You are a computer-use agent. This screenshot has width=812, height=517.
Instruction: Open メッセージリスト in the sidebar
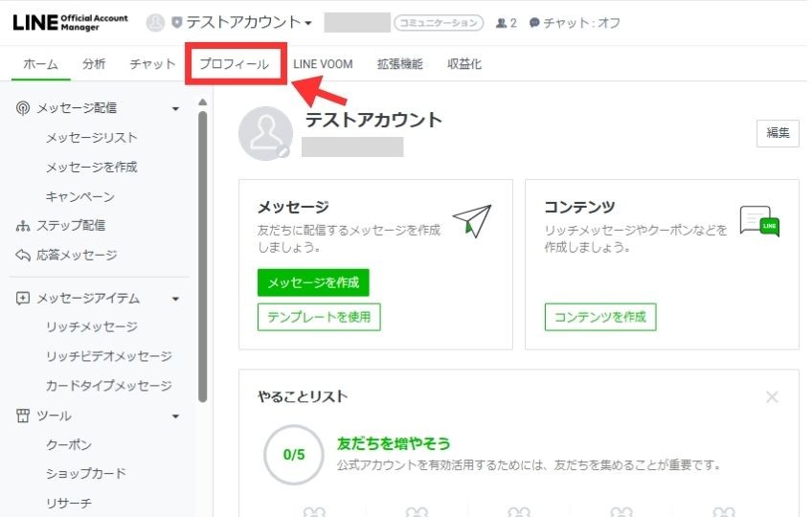pos(92,137)
